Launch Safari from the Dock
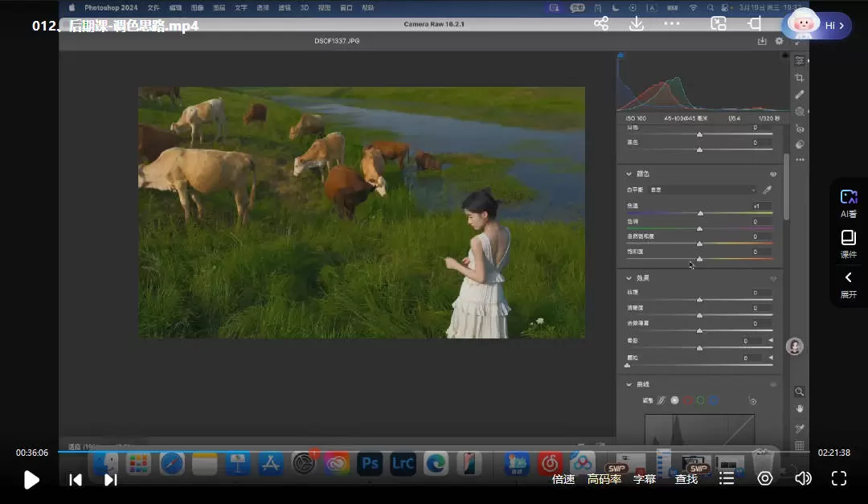Screen dimensions: 868x504 click(x=172, y=463)
